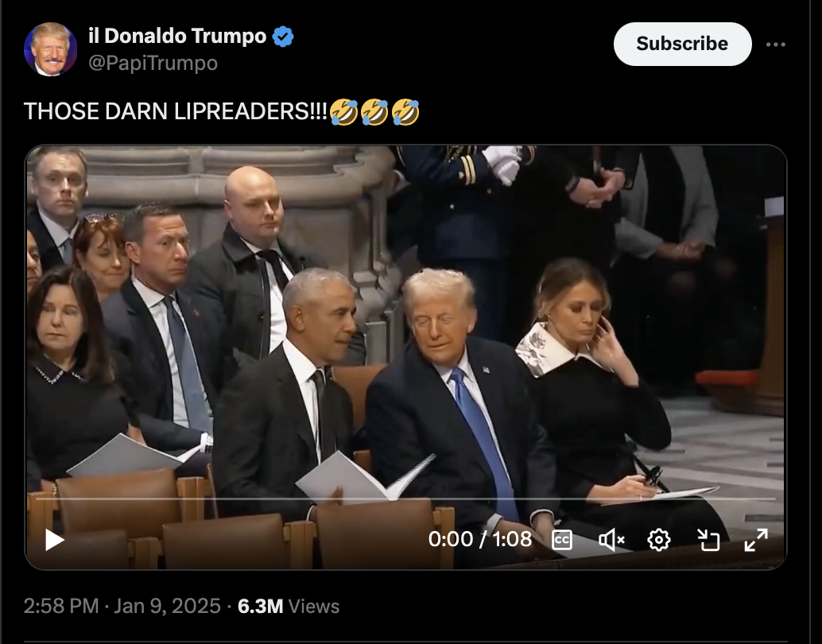This screenshot has width=822, height=644.
Task: Open the 2:58 PM · Jan 9, 2025 timestamp
Action: (122, 607)
